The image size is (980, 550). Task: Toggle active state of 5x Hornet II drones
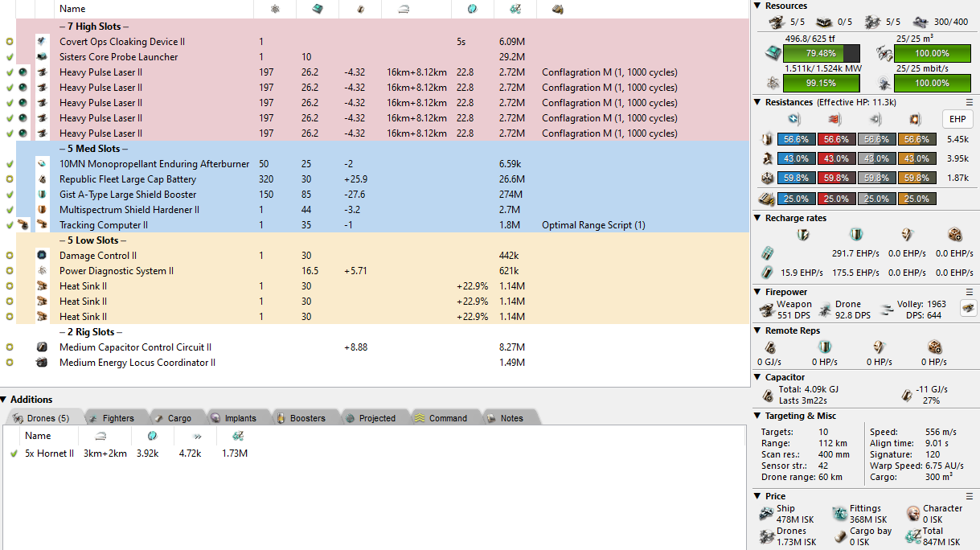13,454
